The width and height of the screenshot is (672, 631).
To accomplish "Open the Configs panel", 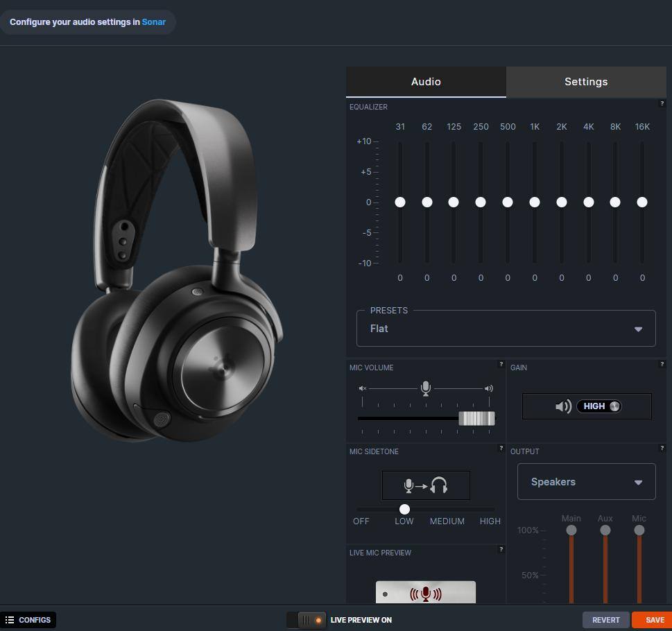I will tap(28, 620).
